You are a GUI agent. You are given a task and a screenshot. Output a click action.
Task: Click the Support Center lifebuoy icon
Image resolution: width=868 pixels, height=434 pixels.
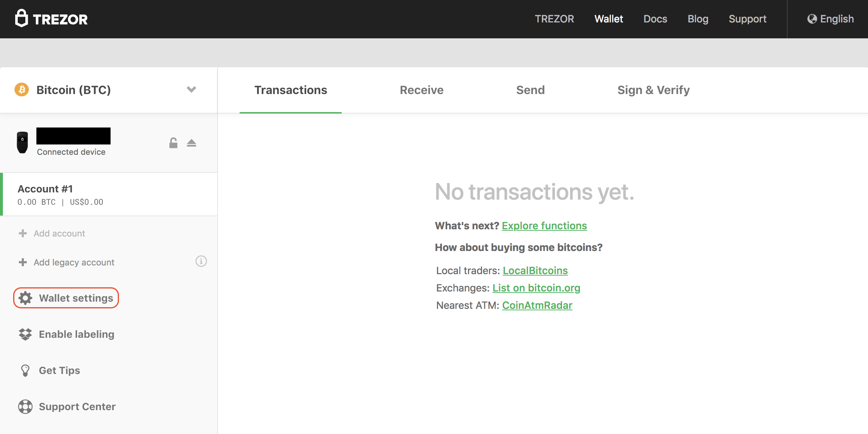(x=25, y=407)
